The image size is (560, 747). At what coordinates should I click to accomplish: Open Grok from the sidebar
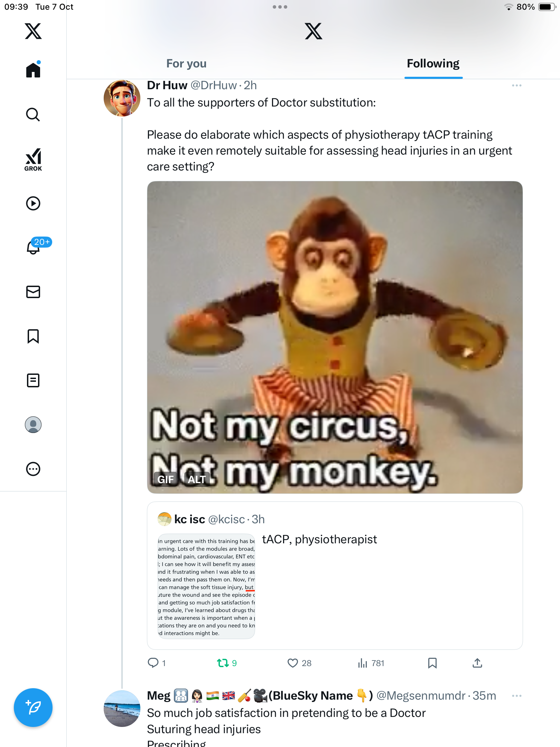(33, 159)
